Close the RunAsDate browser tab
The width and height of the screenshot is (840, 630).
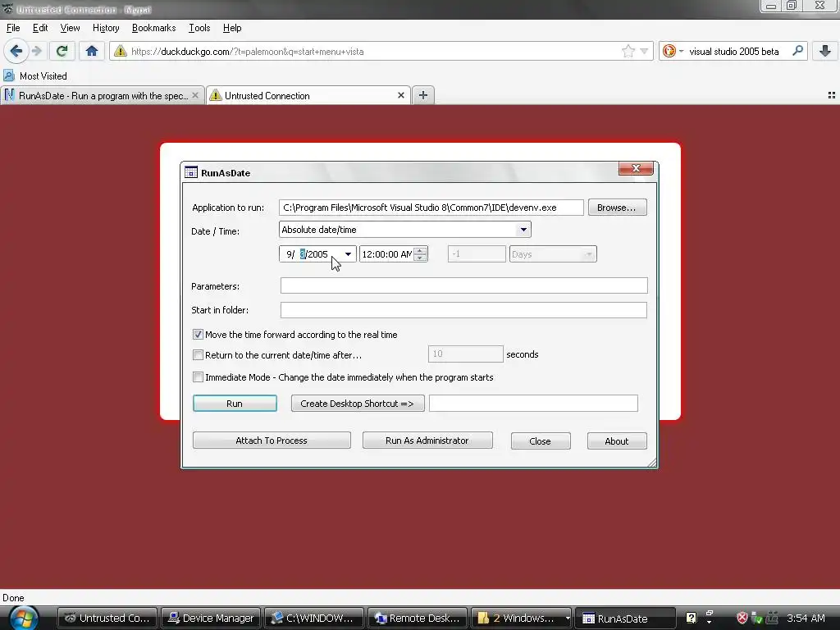[195, 95]
